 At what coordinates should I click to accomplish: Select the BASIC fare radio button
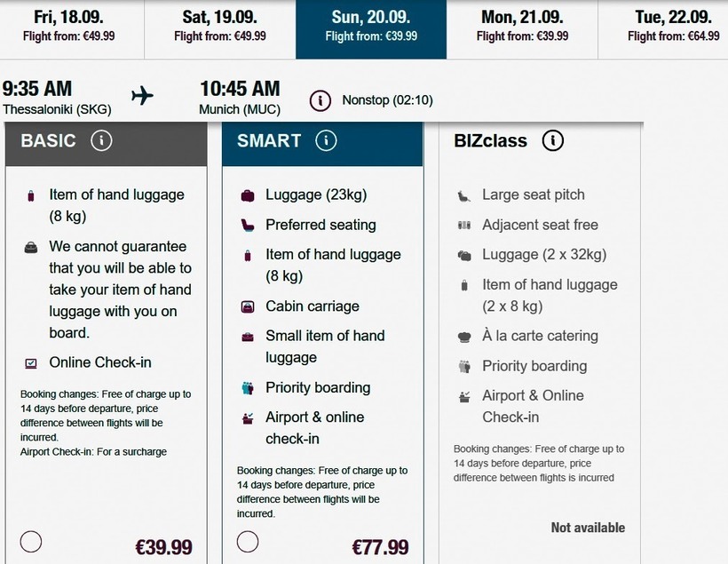(31, 541)
